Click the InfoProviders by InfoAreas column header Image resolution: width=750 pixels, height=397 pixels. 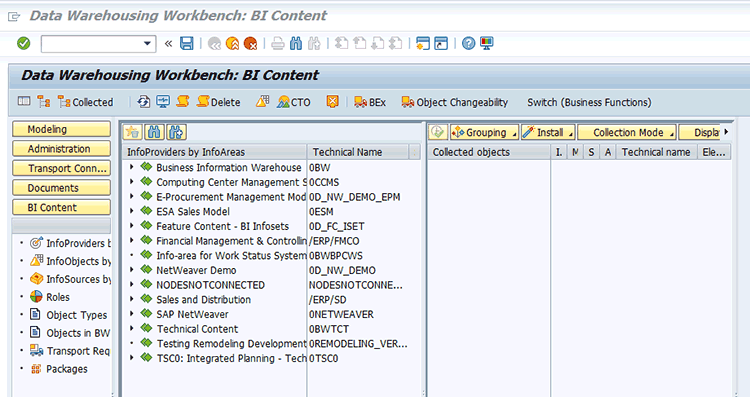214,152
